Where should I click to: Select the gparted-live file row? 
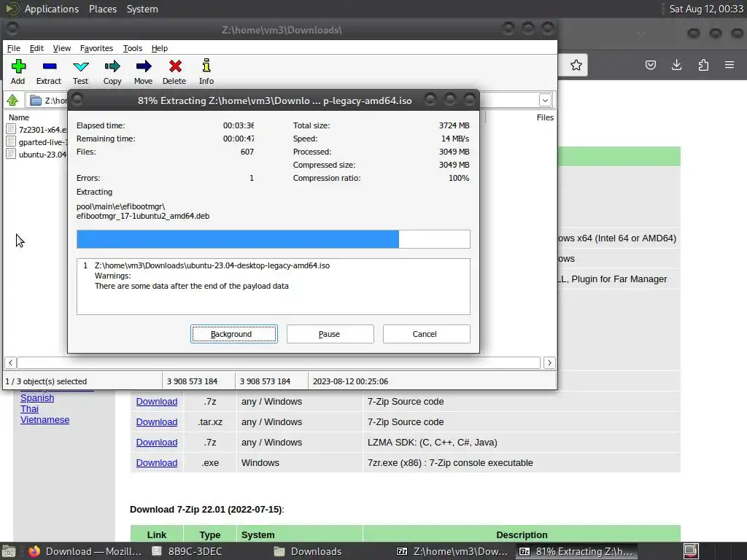37,142
